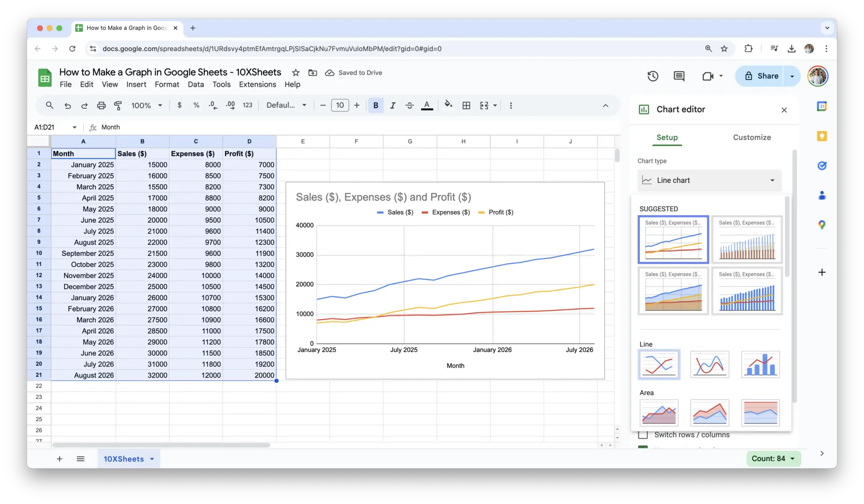This screenshot has width=864, height=504.
Task: Star this spreadsheet
Action: tap(296, 73)
